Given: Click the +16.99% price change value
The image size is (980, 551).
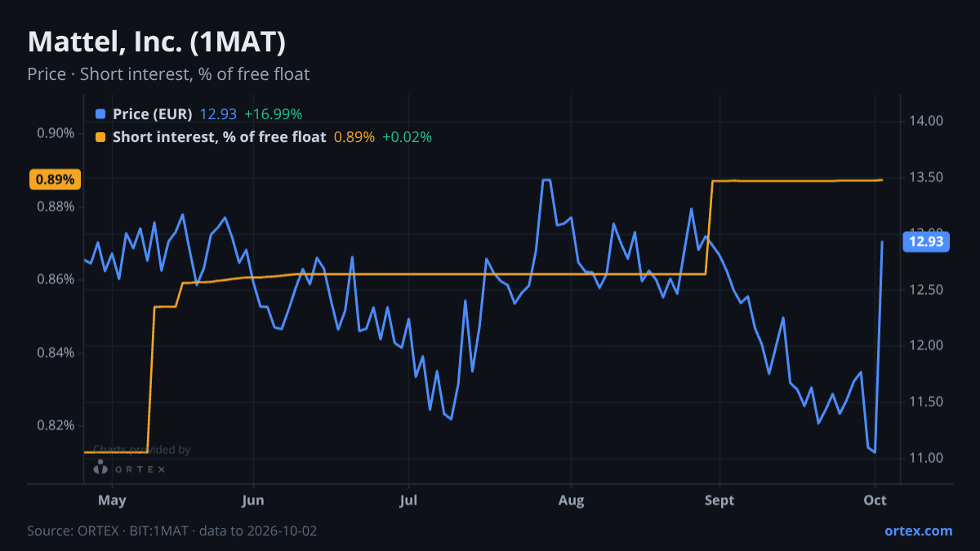Looking at the screenshot, I should coord(273,114).
